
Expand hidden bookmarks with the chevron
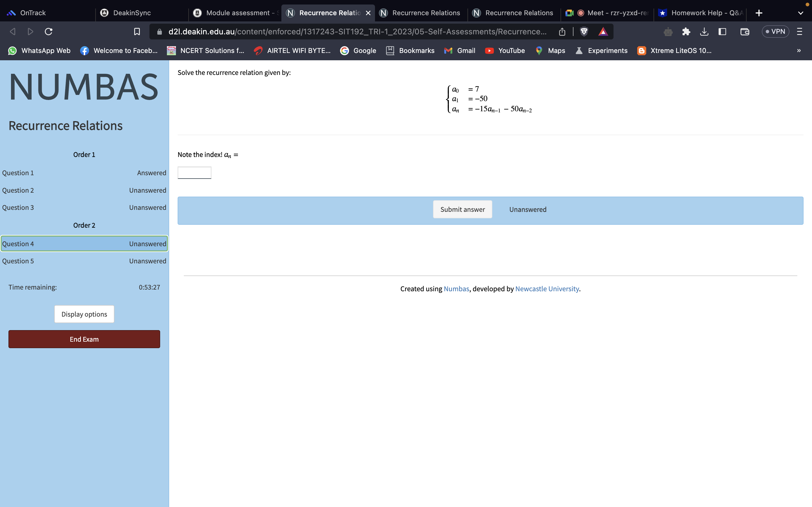click(x=799, y=51)
